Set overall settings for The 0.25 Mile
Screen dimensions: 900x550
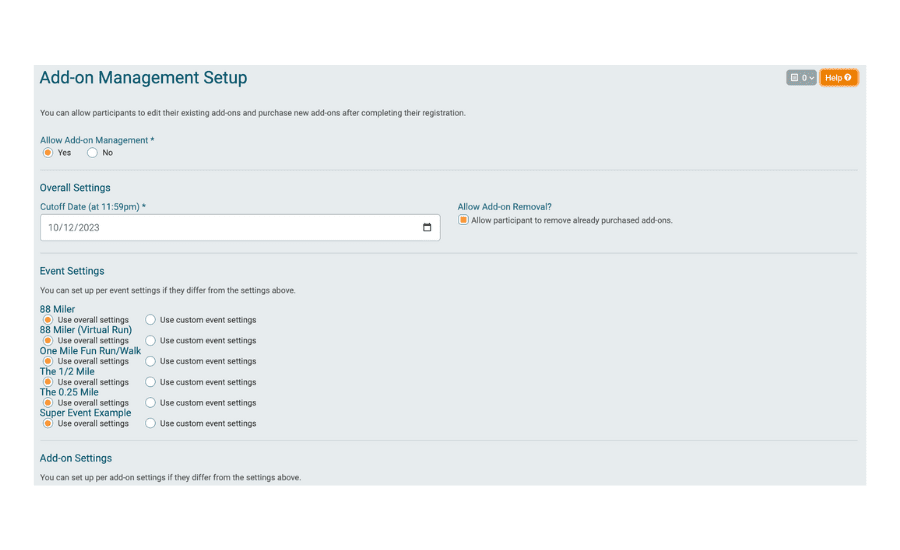(48, 402)
